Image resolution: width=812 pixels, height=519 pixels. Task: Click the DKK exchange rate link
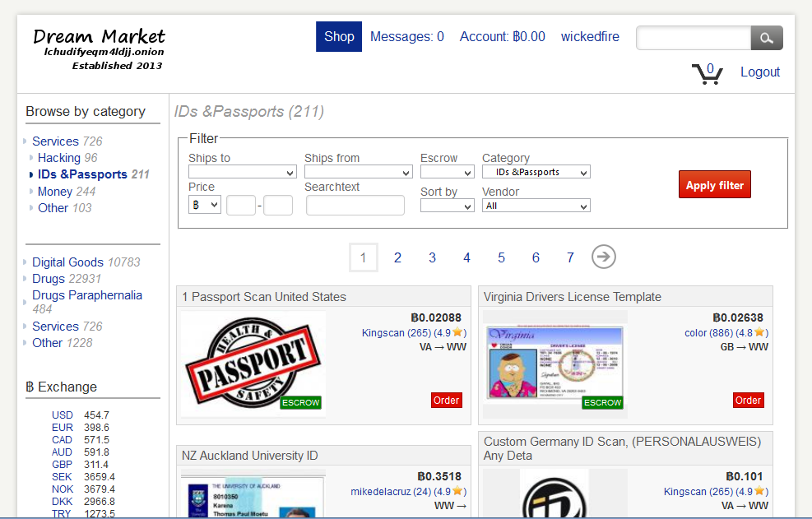click(x=63, y=502)
